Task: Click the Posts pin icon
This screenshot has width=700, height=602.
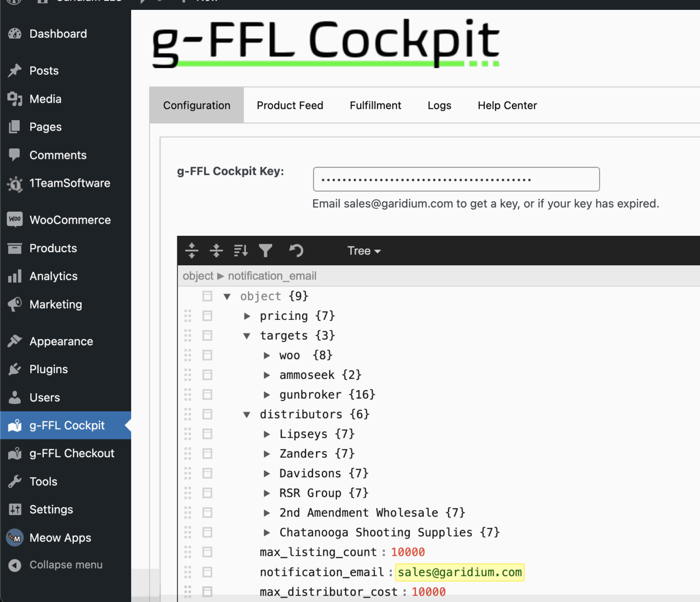Action: [x=15, y=71]
